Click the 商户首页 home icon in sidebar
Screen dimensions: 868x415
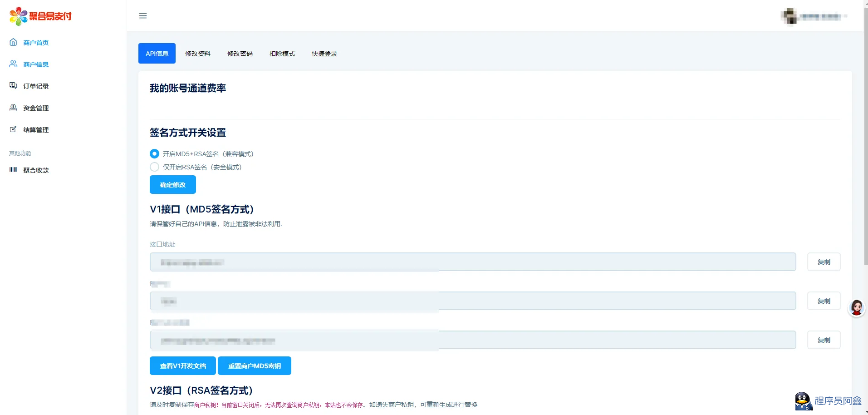13,42
